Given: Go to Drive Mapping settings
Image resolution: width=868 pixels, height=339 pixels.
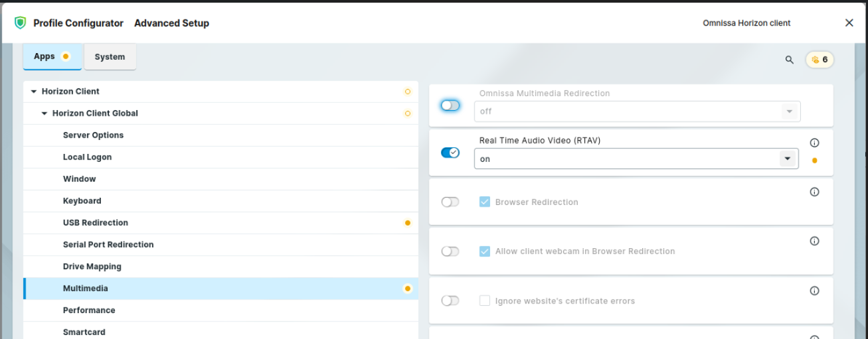Looking at the screenshot, I should point(92,267).
